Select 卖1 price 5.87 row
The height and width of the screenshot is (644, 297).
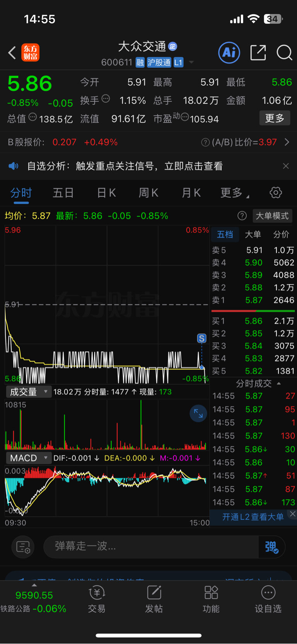pos(253,300)
